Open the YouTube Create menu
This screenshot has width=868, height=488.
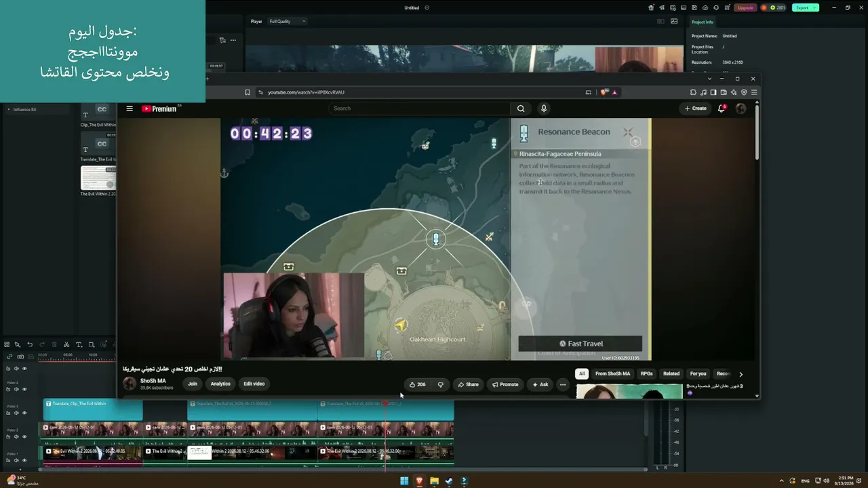click(695, 108)
